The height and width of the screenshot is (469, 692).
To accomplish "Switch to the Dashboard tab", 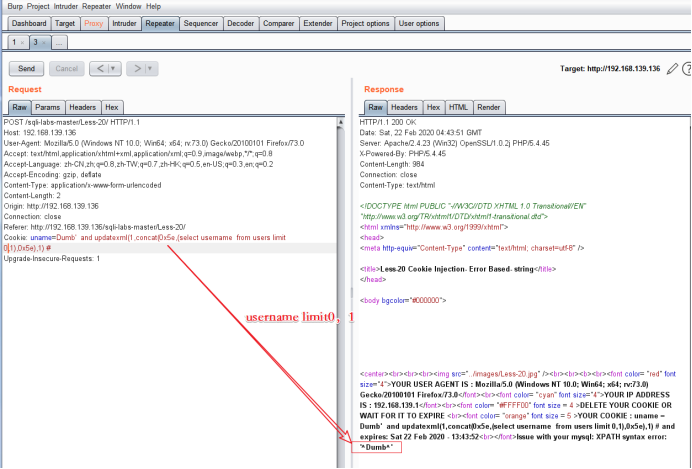I will coord(29,23).
